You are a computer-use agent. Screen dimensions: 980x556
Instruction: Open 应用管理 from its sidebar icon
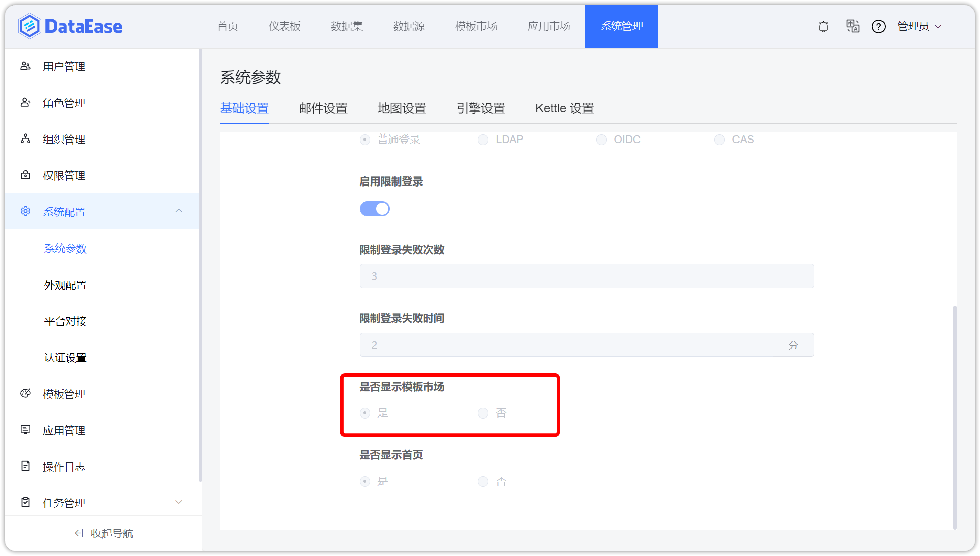point(25,430)
